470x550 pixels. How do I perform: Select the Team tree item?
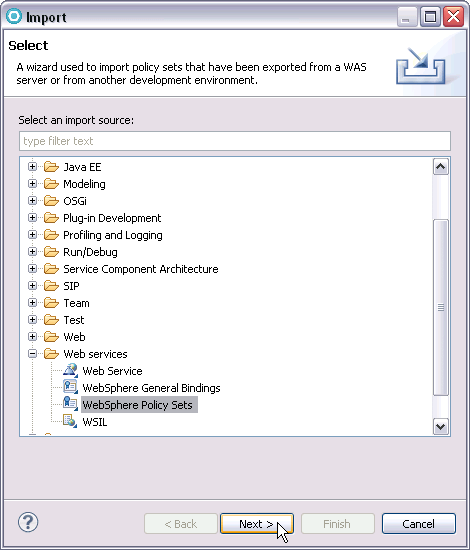point(76,303)
